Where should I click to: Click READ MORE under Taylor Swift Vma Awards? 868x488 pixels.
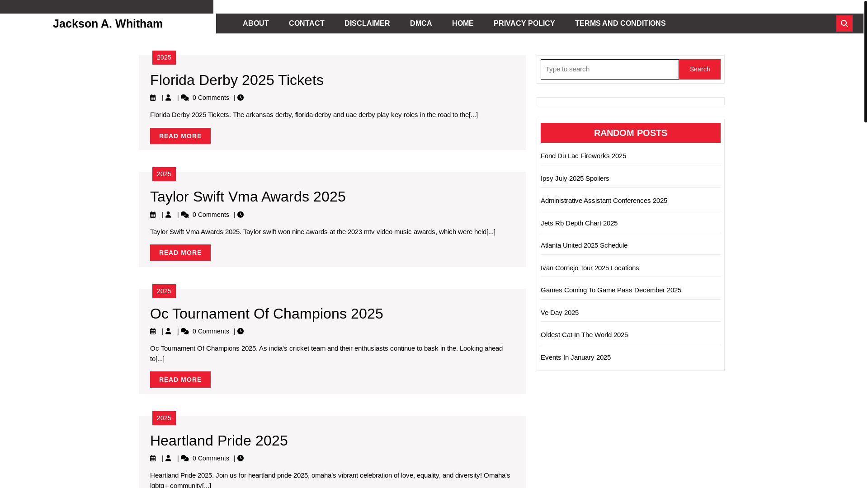coord(180,253)
